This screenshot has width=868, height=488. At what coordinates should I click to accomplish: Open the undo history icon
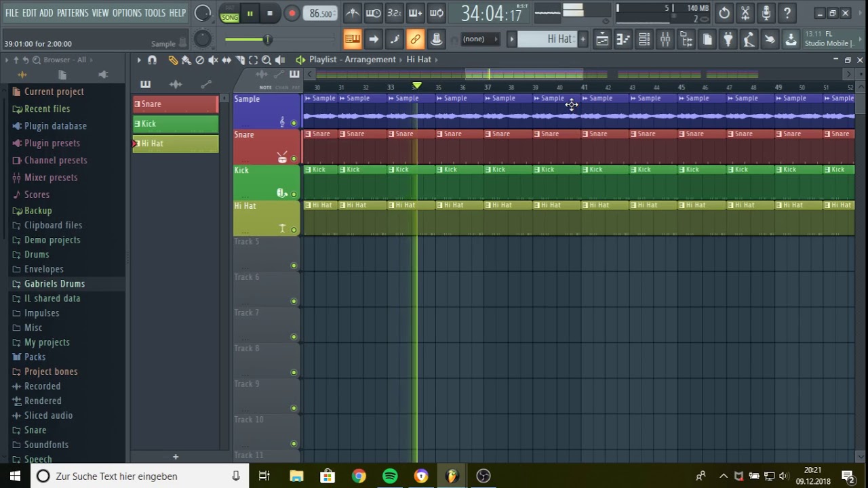[724, 13]
